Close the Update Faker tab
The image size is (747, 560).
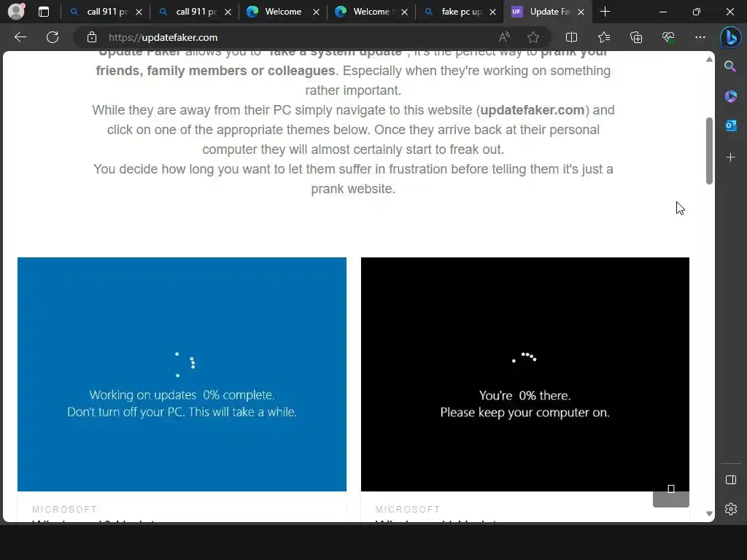click(581, 12)
